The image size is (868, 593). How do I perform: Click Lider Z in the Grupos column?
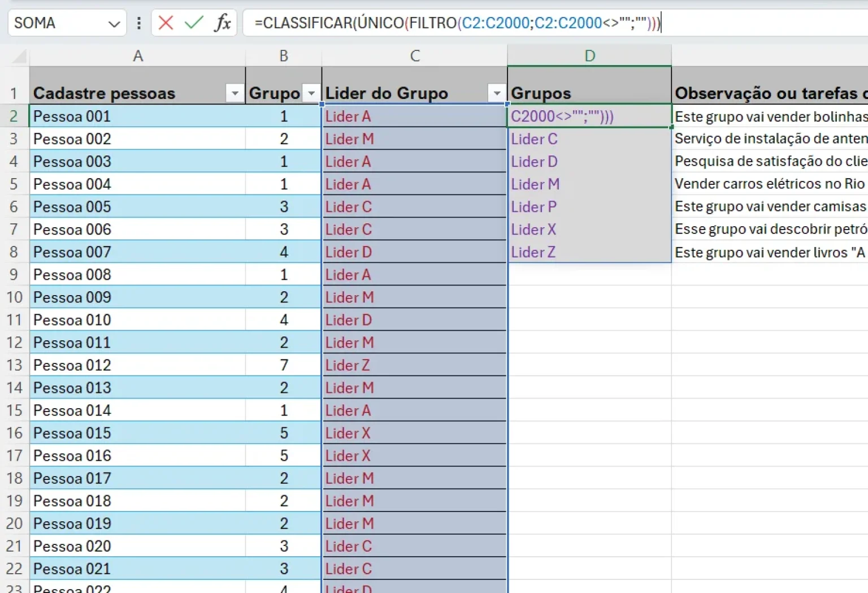pyautogui.click(x=589, y=252)
